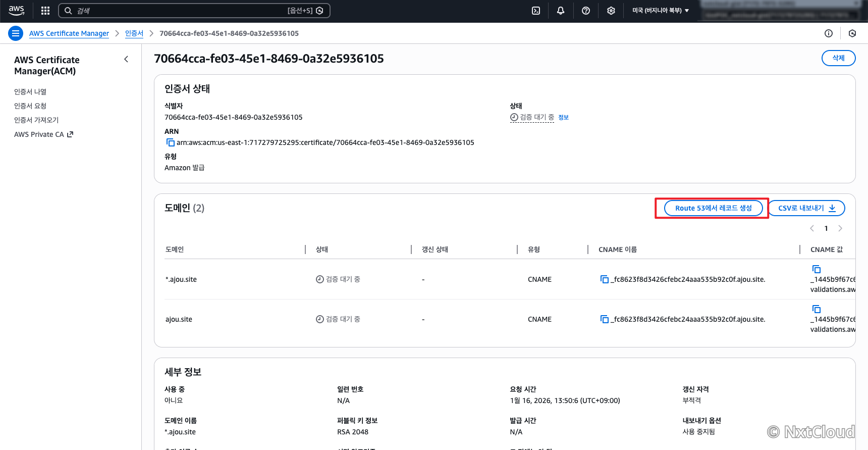Go to previous domain page arrow

(812, 228)
